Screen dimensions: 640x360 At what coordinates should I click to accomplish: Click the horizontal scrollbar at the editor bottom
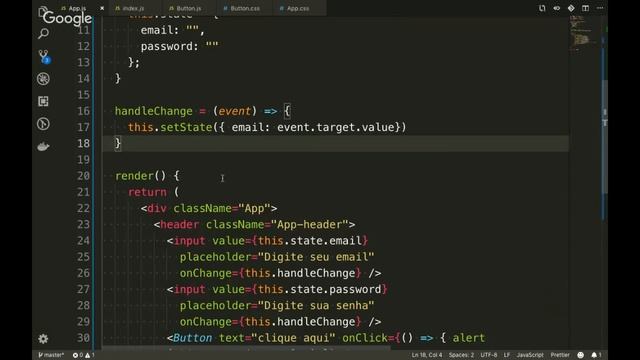coord(246,348)
